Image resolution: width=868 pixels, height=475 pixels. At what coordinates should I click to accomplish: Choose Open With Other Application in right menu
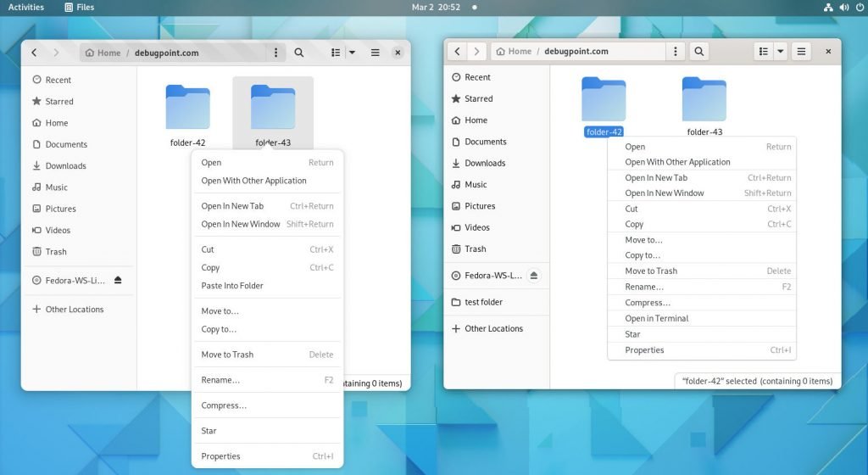click(702, 162)
